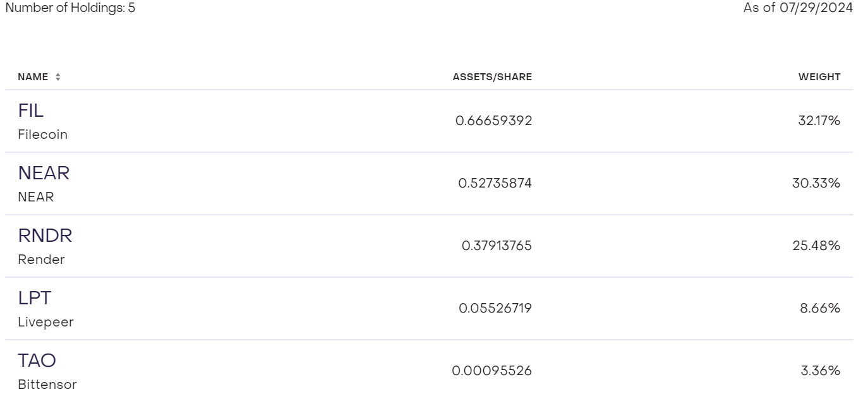The height and width of the screenshot is (394, 868).
Task: Click Filecoin assets per share 0.66659392
Action: pos(493,121)
